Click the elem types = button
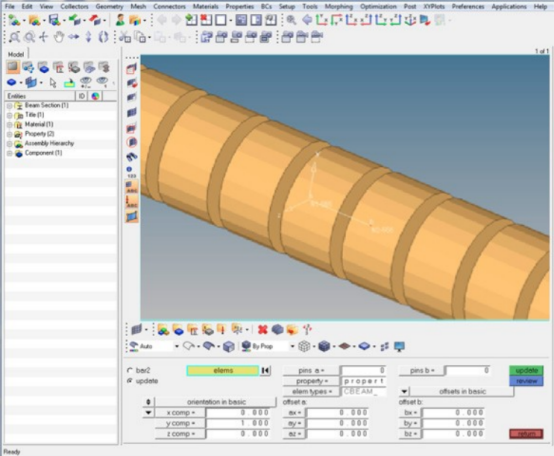The height and width of the screenshot is (456, 554). 311,392
